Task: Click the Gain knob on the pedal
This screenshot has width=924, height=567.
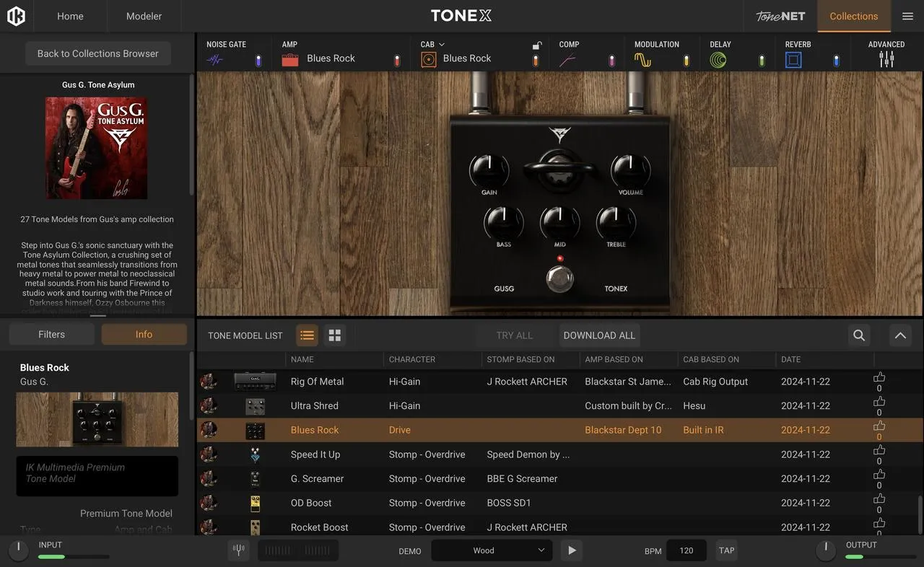Action: 489,171
